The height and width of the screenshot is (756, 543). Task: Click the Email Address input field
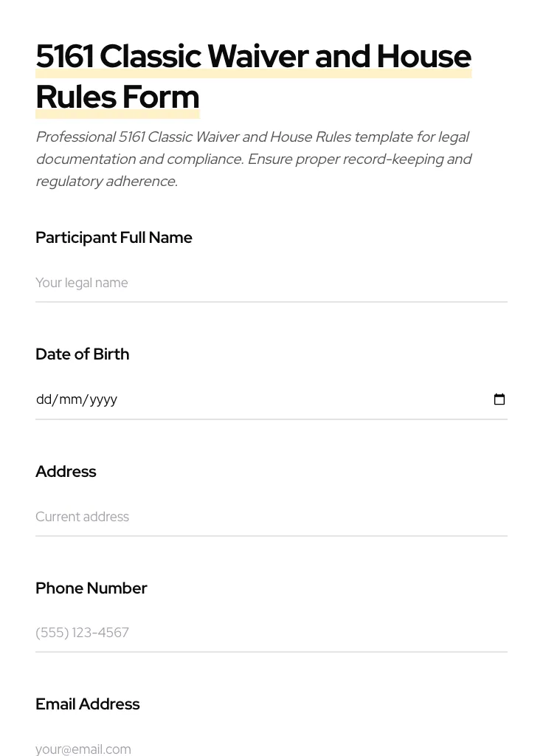click(271, 749)
